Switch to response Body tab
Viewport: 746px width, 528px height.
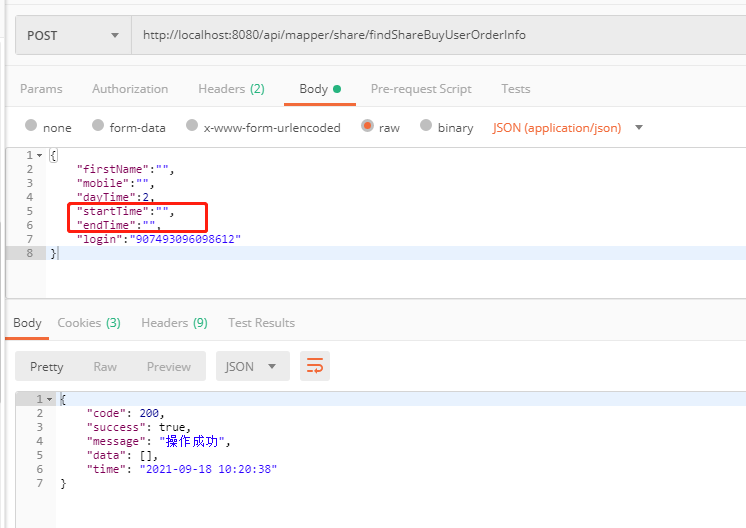click(27, 323)
